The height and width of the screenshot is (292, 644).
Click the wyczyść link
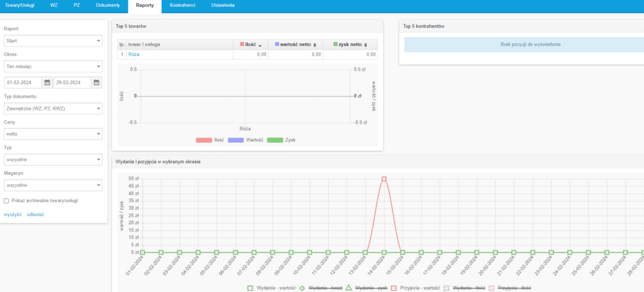point(13,214)
